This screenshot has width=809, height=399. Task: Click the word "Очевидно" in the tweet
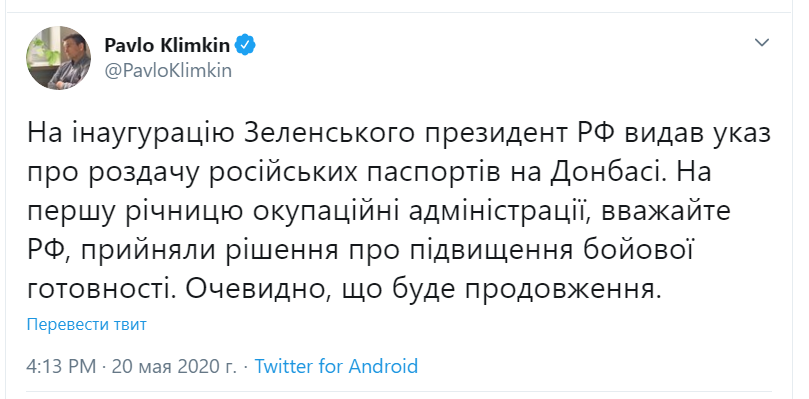[258, 292]
